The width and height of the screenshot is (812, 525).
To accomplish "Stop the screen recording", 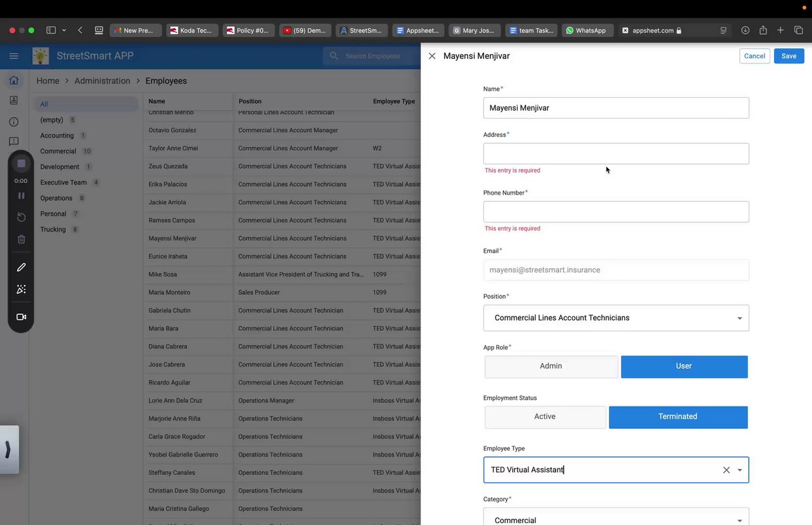I will point(21,164).
